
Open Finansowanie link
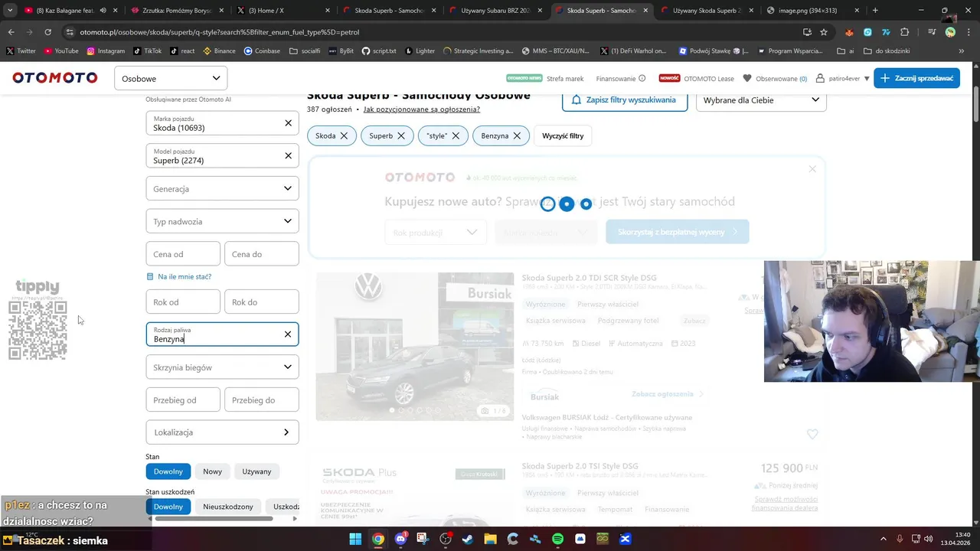[x=616, y=78]
